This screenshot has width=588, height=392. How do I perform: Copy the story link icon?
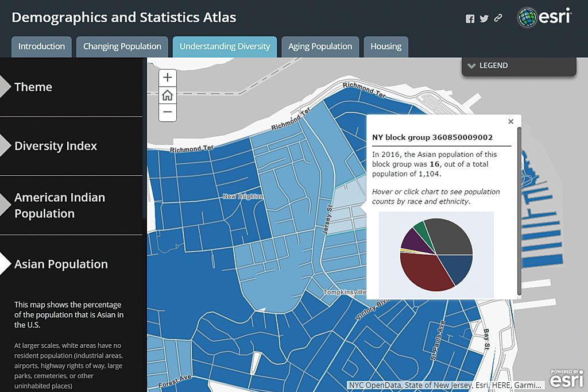point(498,18)
